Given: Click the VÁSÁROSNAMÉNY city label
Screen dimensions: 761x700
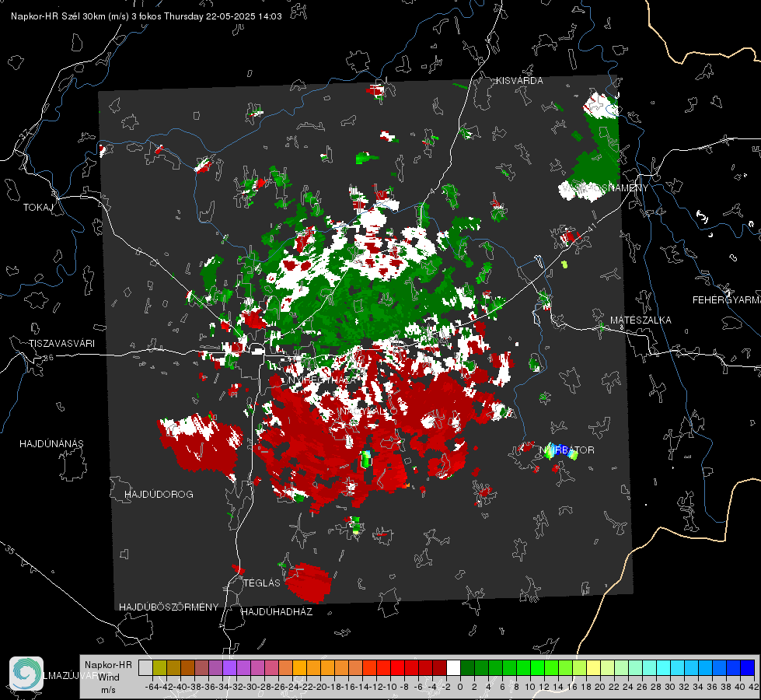Looking at the screenshot, I should click(605, 188).
